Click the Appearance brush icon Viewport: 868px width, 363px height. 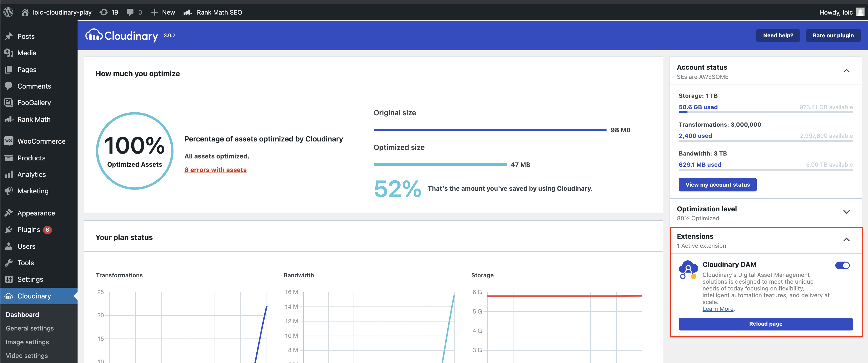(9, 213)
